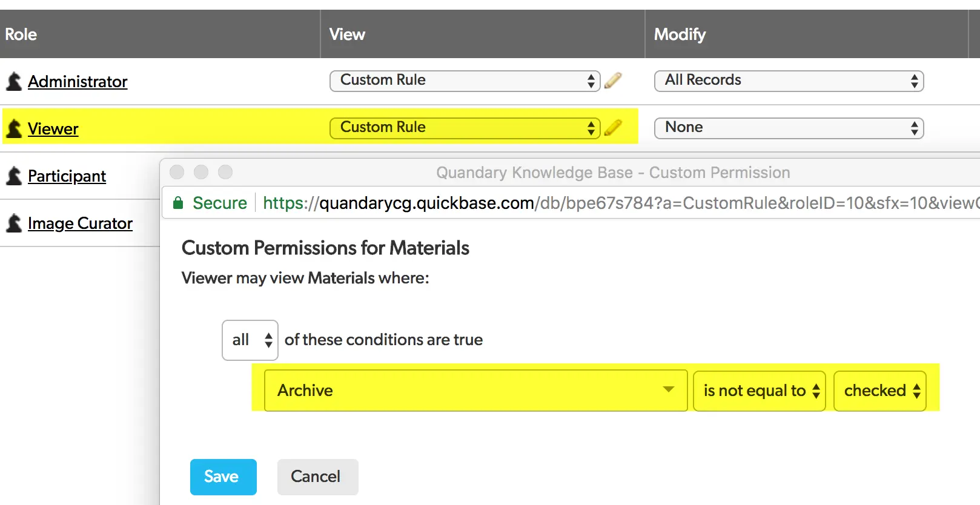980x505 pixels.
Task: Change the 'checked' value dropdown
Action: (880, 391)
